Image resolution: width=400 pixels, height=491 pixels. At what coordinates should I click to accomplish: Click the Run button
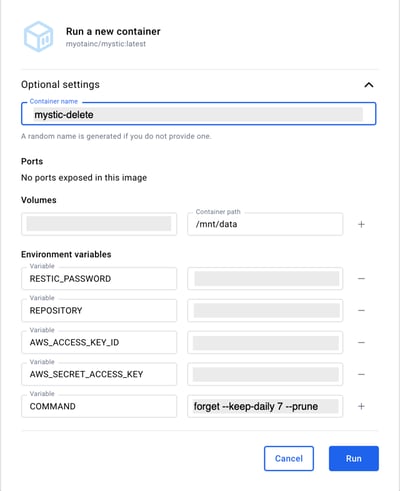[x=354, y=459]
